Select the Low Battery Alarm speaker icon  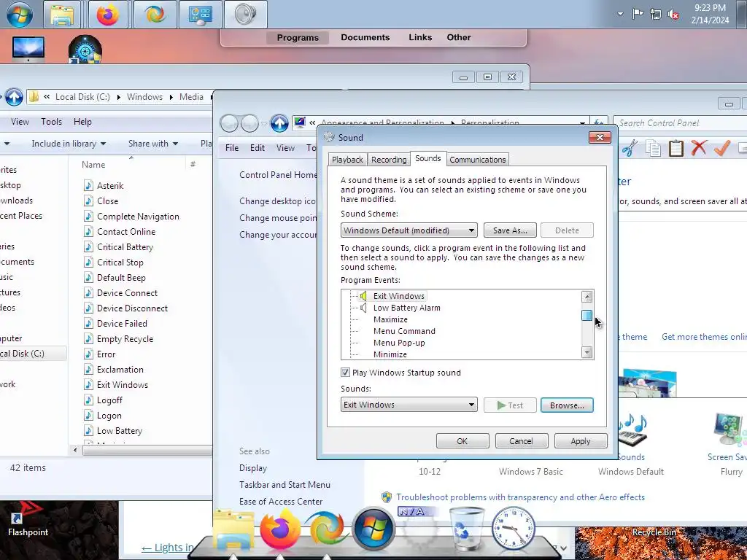pyautogui.click(x=363, y=308)
